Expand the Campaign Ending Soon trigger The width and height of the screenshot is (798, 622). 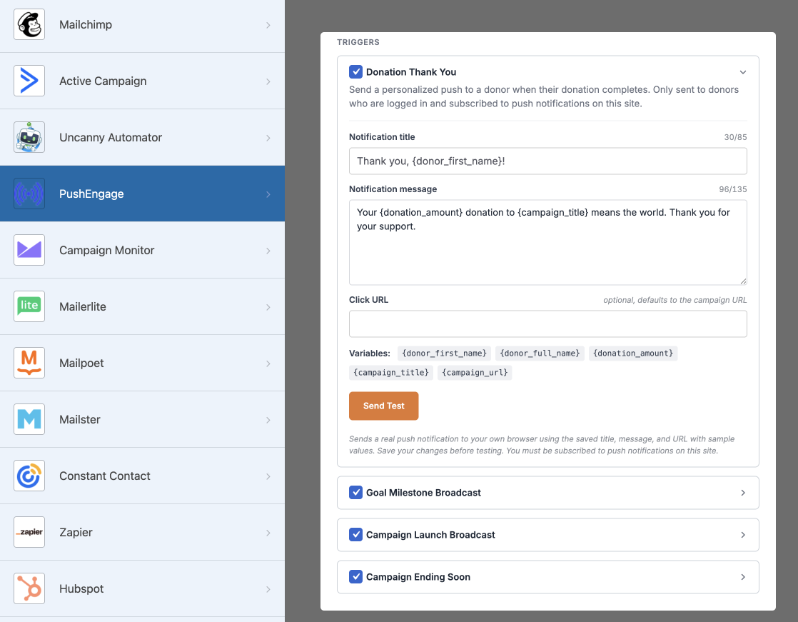coord(743,577)
